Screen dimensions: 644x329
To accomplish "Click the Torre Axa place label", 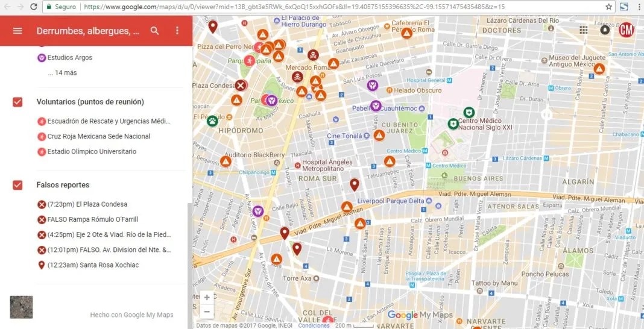I will 297,278.
